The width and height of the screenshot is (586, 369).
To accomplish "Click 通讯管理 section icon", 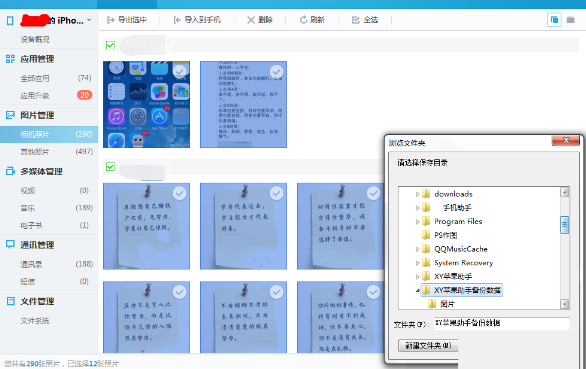I will 10,245.
